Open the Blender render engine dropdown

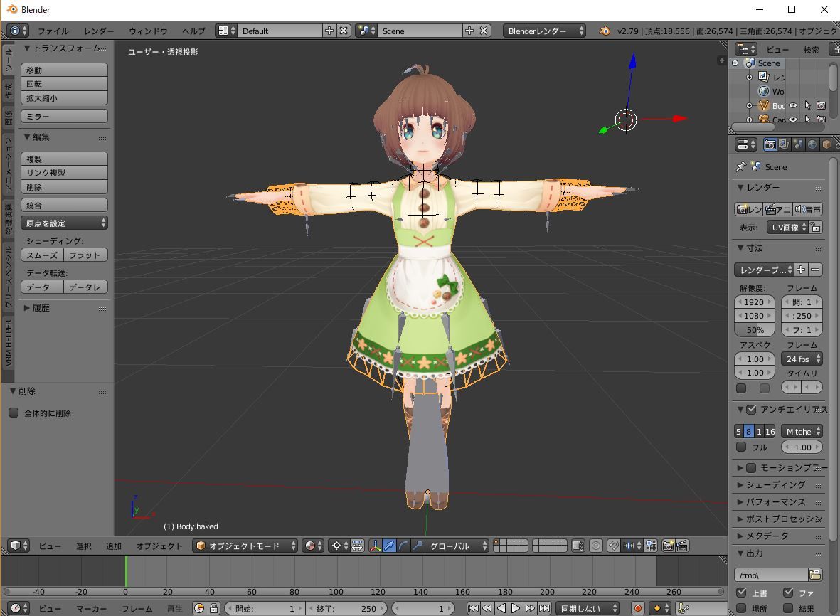[544, 31]
